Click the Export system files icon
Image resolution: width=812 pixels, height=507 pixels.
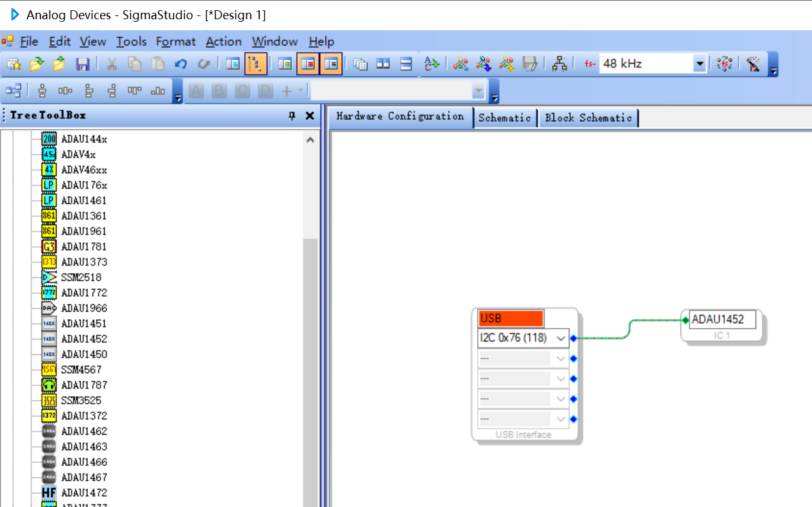[x=530, y=64]
